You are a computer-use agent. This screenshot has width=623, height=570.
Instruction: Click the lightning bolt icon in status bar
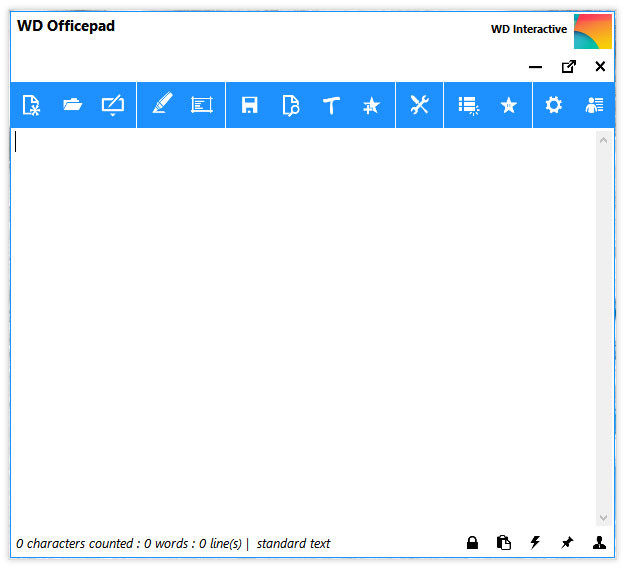(536, 543)
